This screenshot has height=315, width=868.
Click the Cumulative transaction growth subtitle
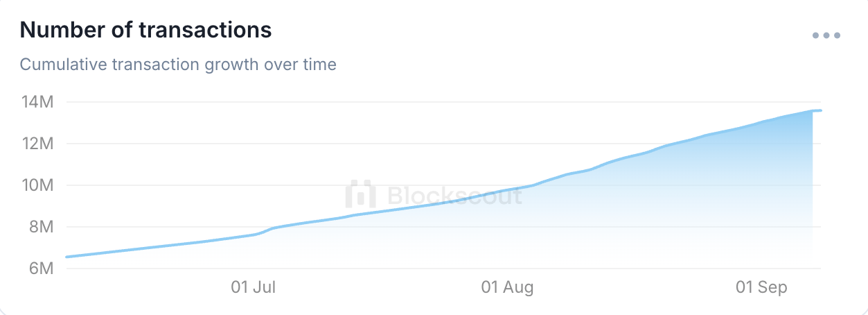pyautogui.click(x=178, y=65)
